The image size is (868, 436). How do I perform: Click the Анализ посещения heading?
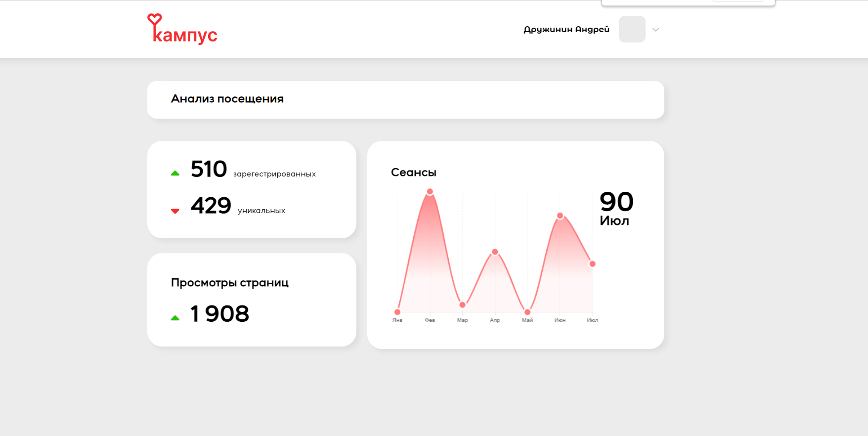click(227, 99)
